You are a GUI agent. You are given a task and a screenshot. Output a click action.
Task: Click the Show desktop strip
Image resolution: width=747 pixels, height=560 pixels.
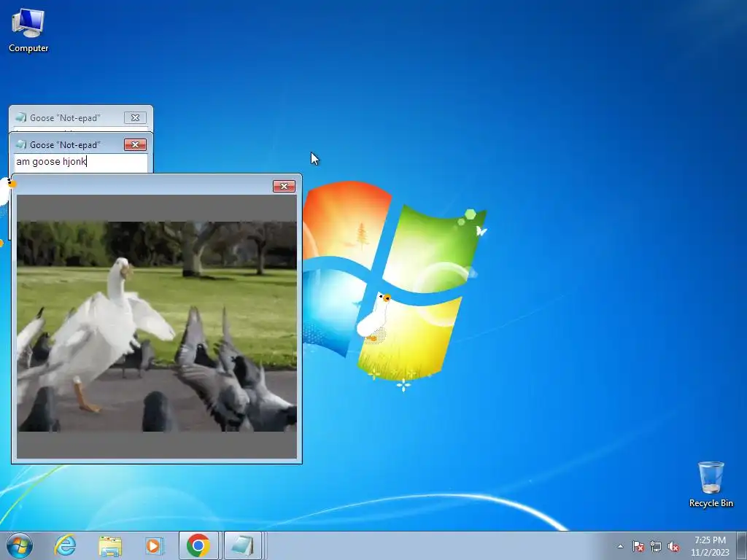tap(741, 545)
